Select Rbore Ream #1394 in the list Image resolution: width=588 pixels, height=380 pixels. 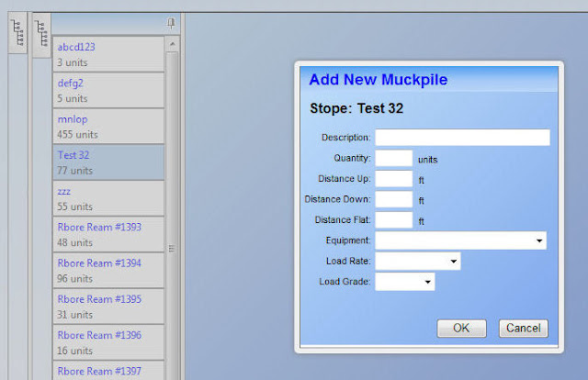coord(108,270)
